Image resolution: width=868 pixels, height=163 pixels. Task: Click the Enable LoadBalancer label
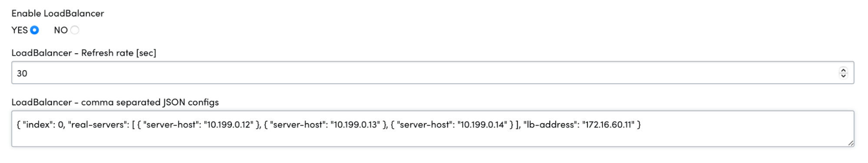[58, 13]
